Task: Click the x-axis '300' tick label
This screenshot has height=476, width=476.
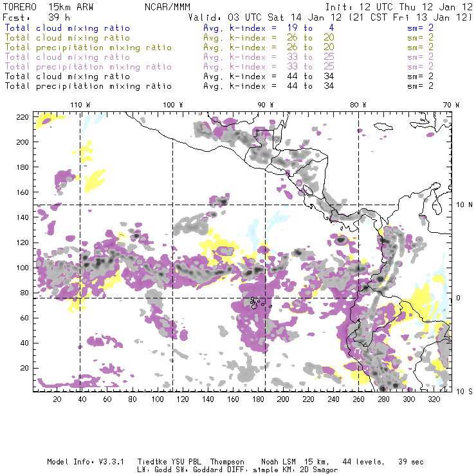Action: 408,399
